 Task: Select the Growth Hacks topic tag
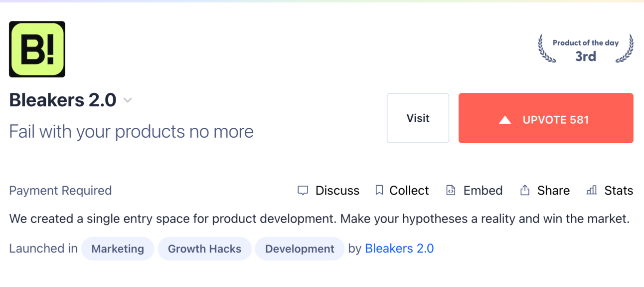pyautogui.click(x=204, y=249)
